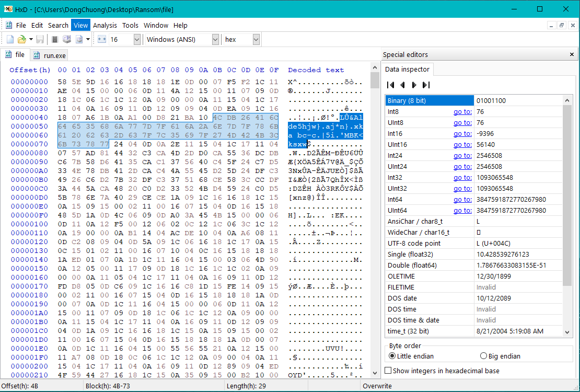Click the Open disk image icon
The image size is (580, 392).
tap(79, 39)
